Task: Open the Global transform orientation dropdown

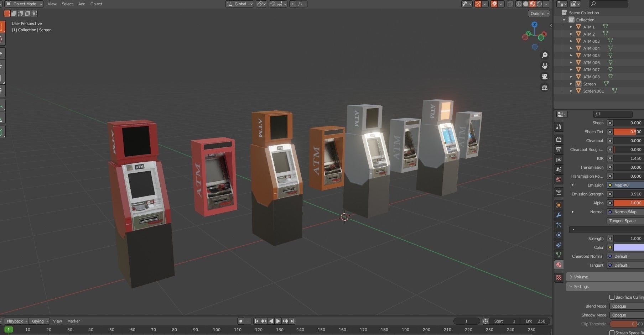Action: point(240,4)
